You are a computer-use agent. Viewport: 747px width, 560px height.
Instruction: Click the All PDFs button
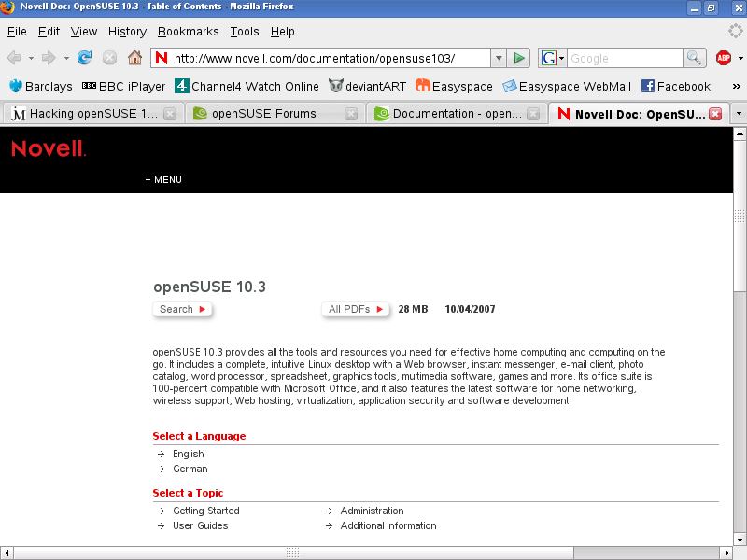[356, 309]
